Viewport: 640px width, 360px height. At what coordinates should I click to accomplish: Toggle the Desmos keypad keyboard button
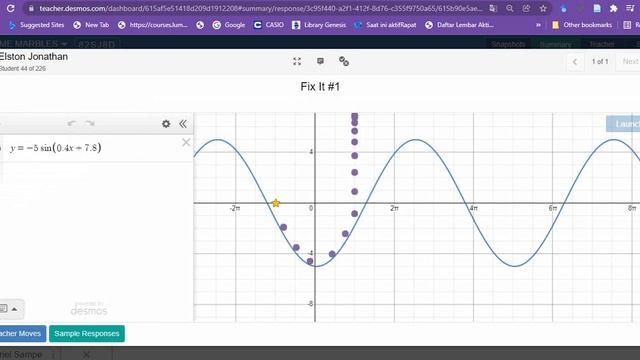pyautogui.click(x=4, y=309)
